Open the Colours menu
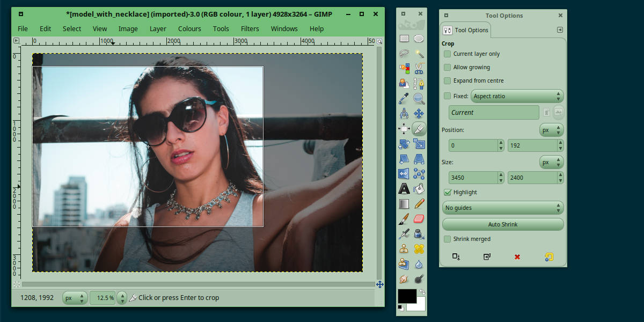The height and width of the screenshot is (322, 644). point(189,29)
